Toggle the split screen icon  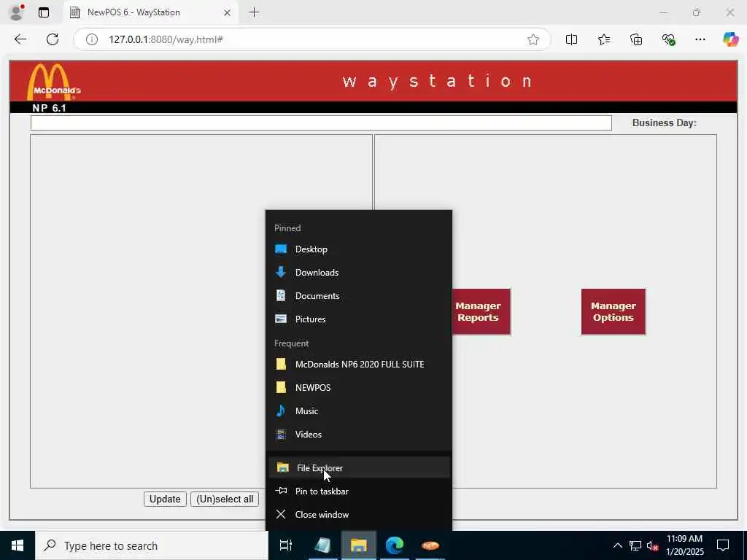(571, 39)
